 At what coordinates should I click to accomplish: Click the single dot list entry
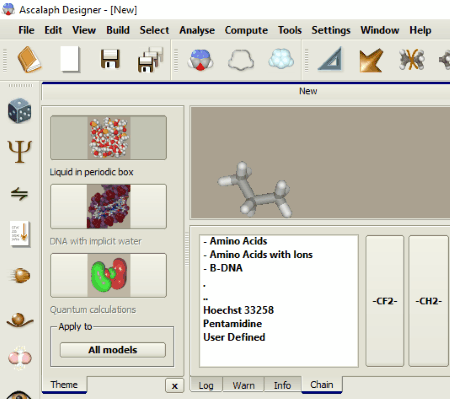click(204, 285)
